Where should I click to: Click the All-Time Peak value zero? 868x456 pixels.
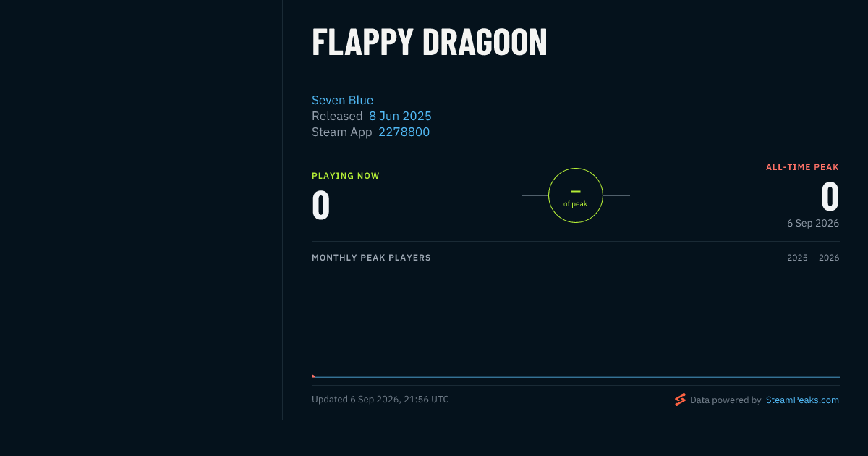(x=830, y=196)
